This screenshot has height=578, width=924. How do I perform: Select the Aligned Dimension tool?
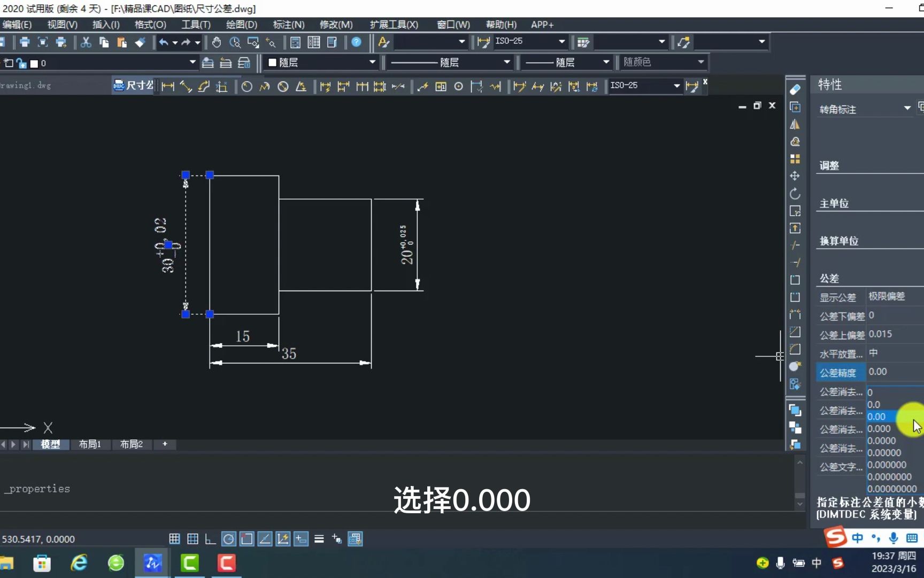coord(186,86)
